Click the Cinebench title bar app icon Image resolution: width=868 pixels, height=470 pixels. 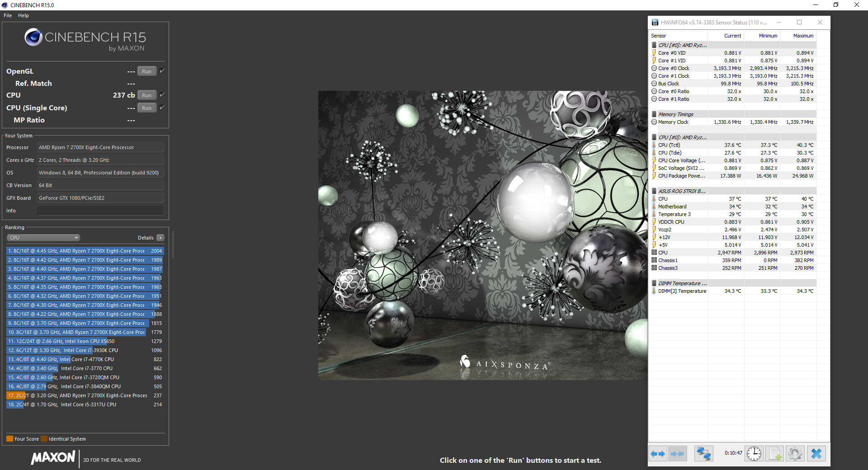[x=5, y=5]
